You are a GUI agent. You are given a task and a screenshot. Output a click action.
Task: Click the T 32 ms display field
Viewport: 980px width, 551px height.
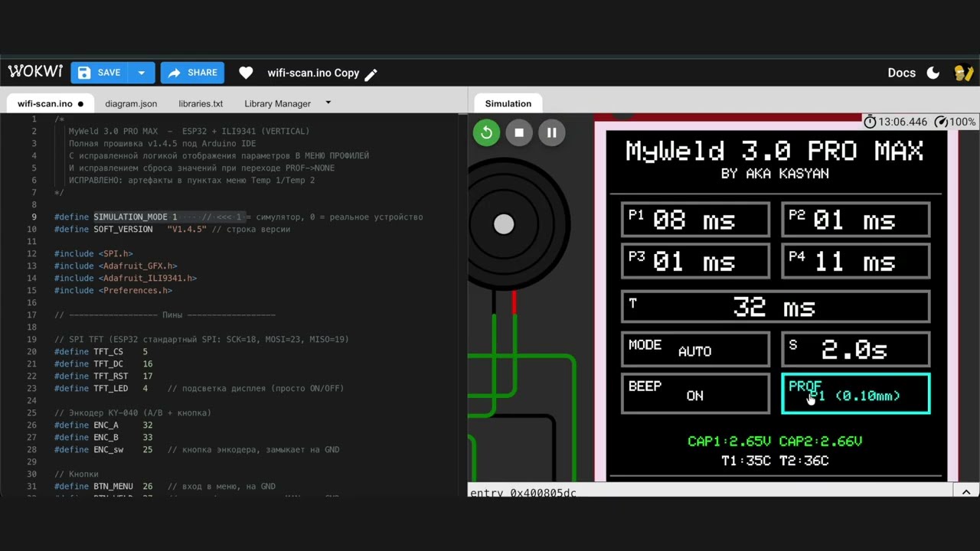[776, 307]
